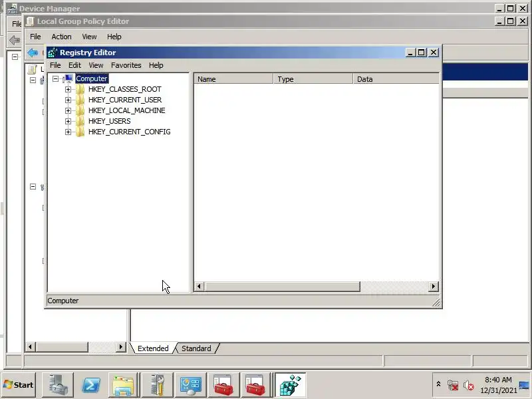
Task: Open Group Policy Editor Help menu
Action: coord(114,37)
